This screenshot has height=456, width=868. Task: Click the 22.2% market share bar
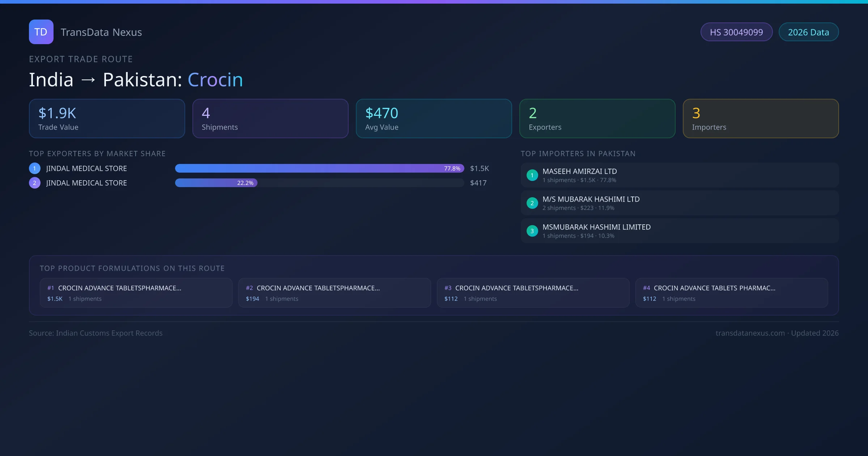coord(216,183)
